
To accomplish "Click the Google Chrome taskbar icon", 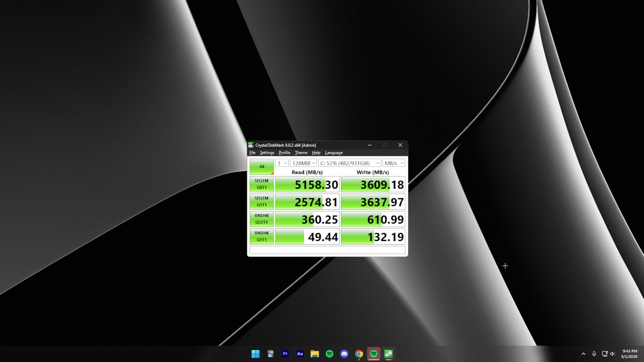I will (x=359, y=354).
